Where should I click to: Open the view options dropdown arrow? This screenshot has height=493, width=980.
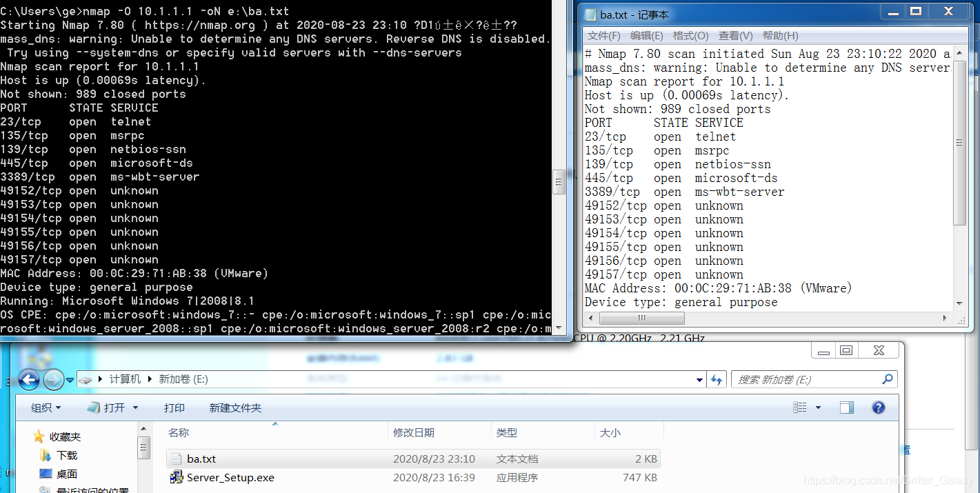818,408
